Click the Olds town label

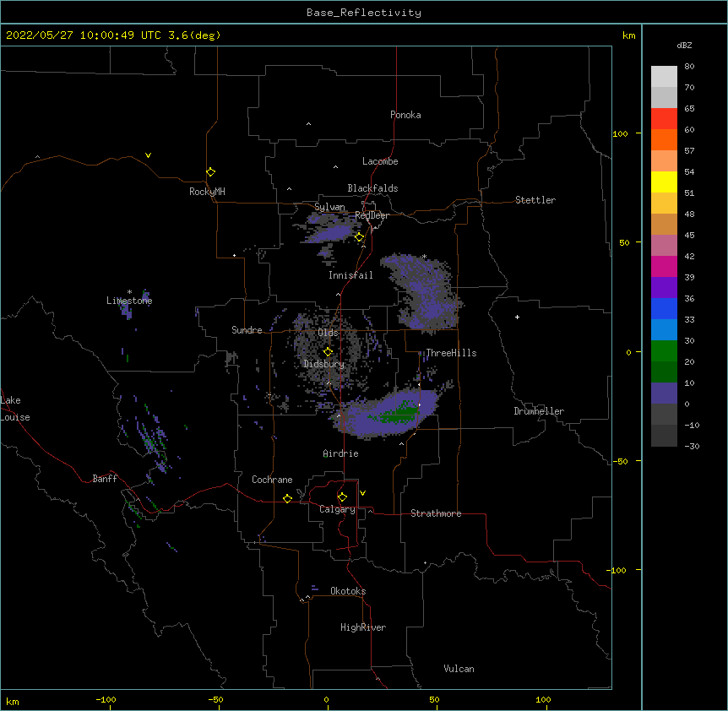tap(328, 333)
